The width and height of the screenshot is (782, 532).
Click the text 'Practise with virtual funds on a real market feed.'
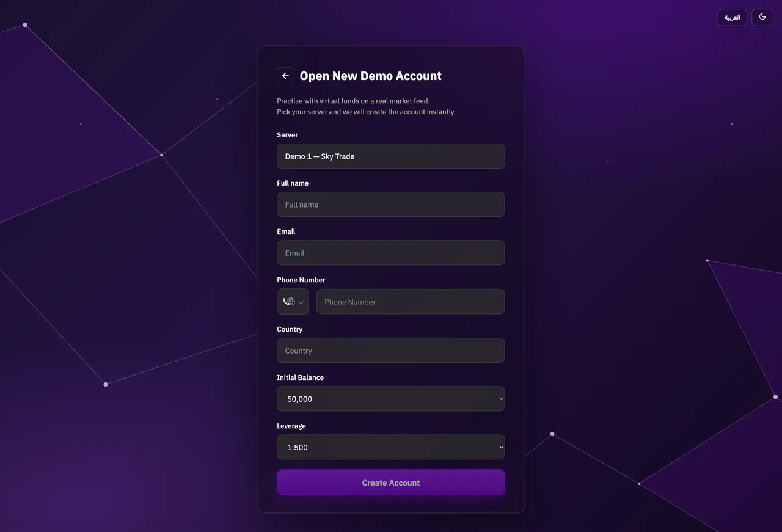tap(353, 101)
